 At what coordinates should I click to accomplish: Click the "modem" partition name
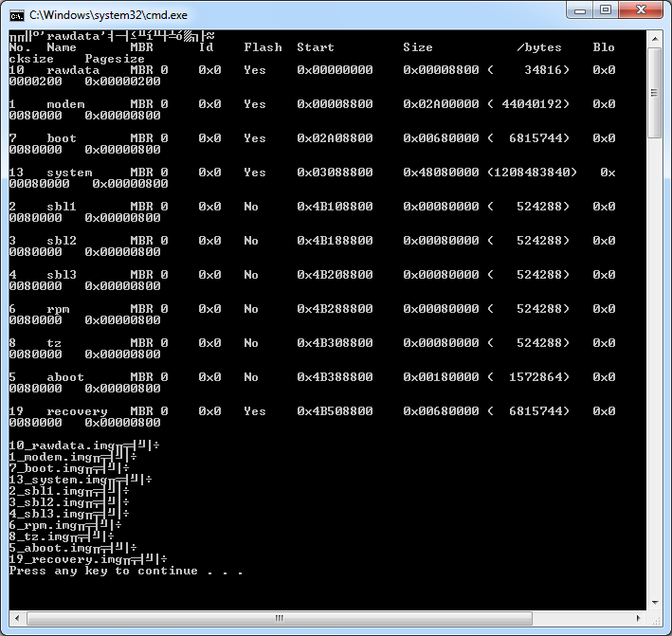[65, 104]
